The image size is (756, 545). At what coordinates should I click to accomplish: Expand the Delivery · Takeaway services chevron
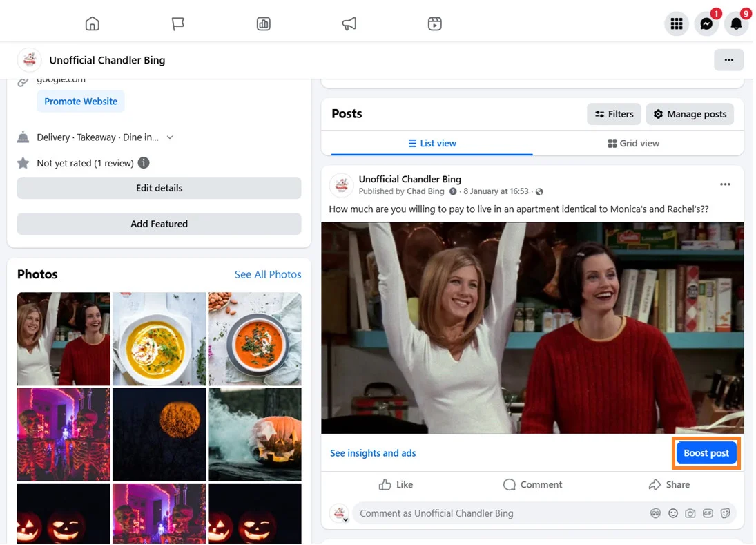170,137
